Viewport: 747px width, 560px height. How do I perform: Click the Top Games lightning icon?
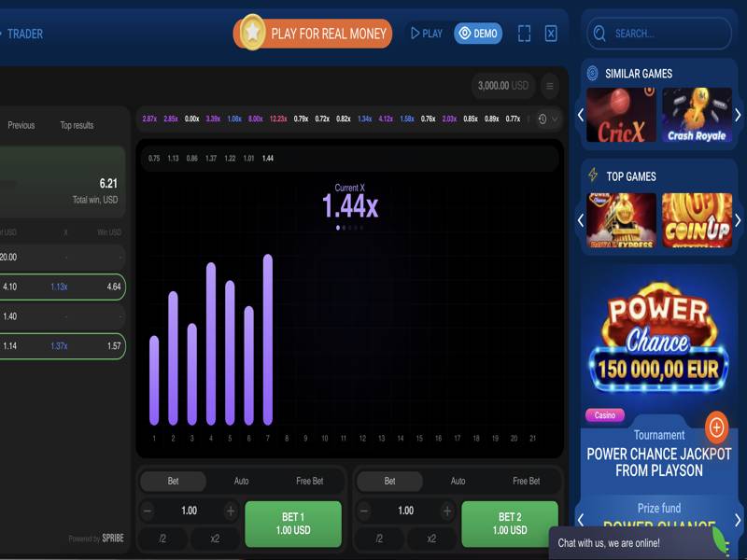[593, 175]
